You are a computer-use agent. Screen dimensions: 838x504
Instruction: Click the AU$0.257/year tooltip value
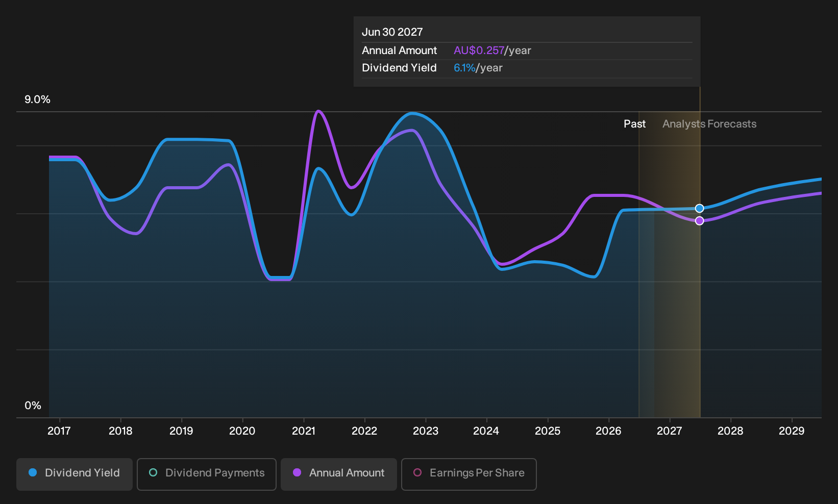click(x=492, y=51)
